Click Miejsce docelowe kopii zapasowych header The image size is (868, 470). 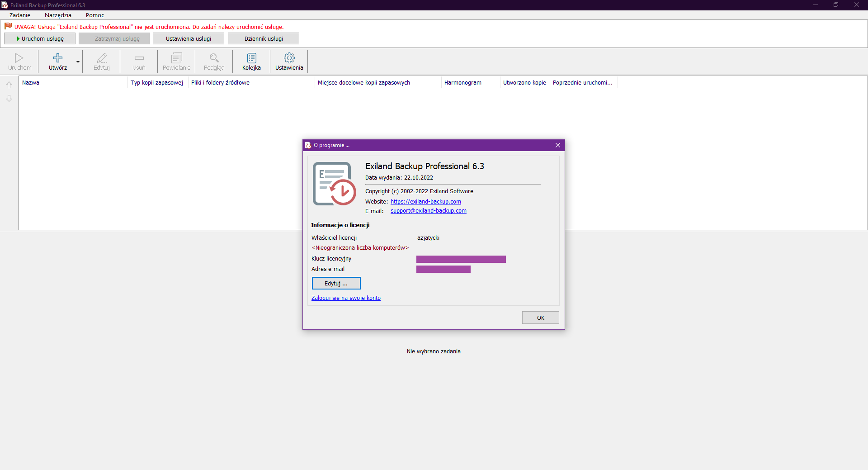[x=378, y=83]
